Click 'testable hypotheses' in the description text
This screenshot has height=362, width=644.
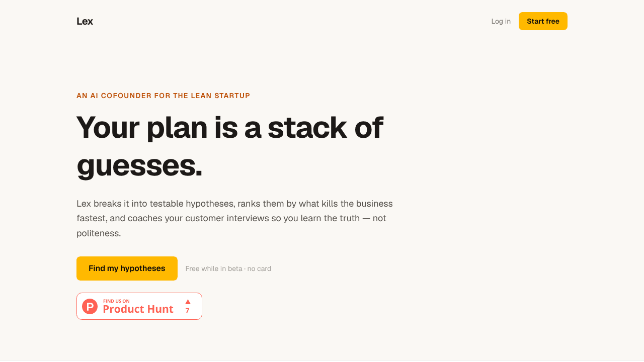pyautogui.click(x=192, y=204)
